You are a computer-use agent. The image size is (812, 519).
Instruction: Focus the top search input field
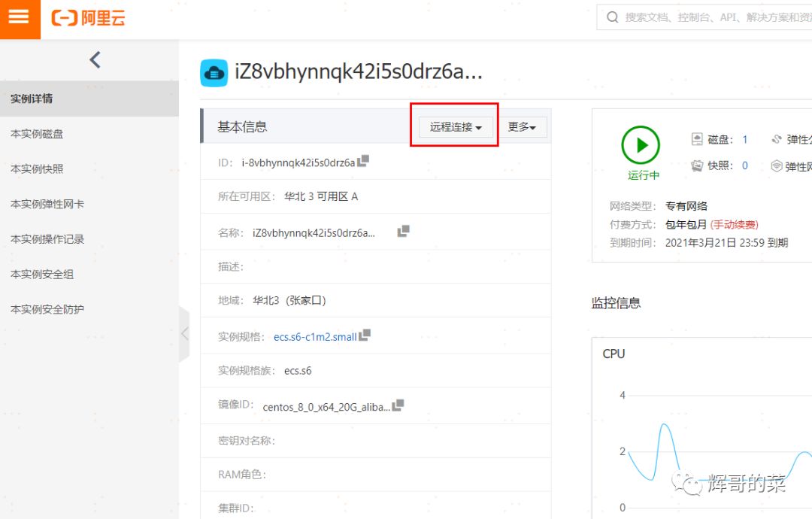pyautogui.click(x=704, y=17)
